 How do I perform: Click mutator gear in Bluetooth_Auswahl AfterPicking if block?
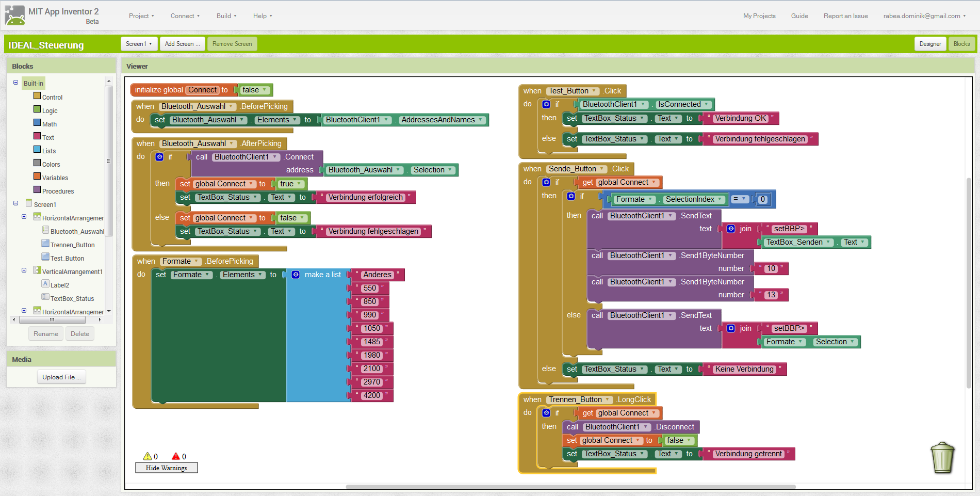(159, 157)
